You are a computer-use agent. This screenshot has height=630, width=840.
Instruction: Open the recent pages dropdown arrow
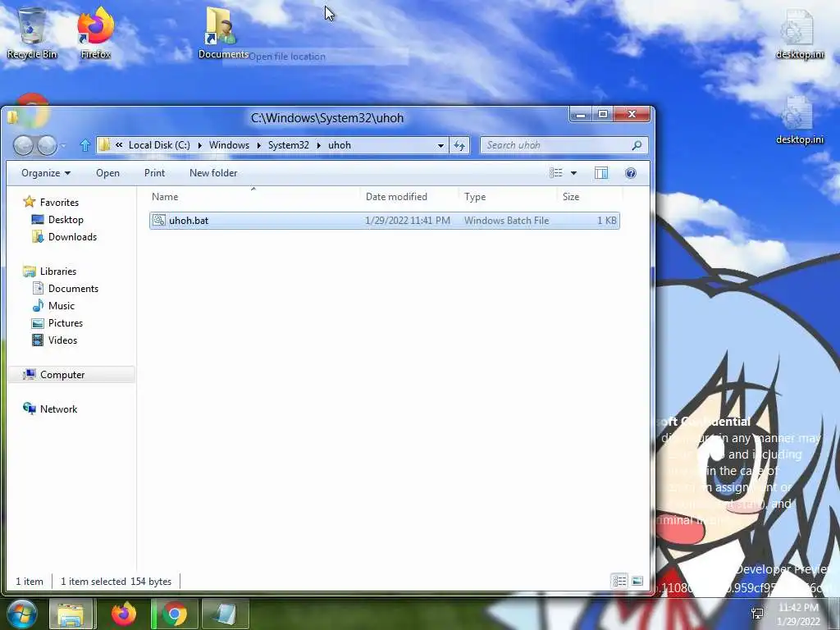63,145
